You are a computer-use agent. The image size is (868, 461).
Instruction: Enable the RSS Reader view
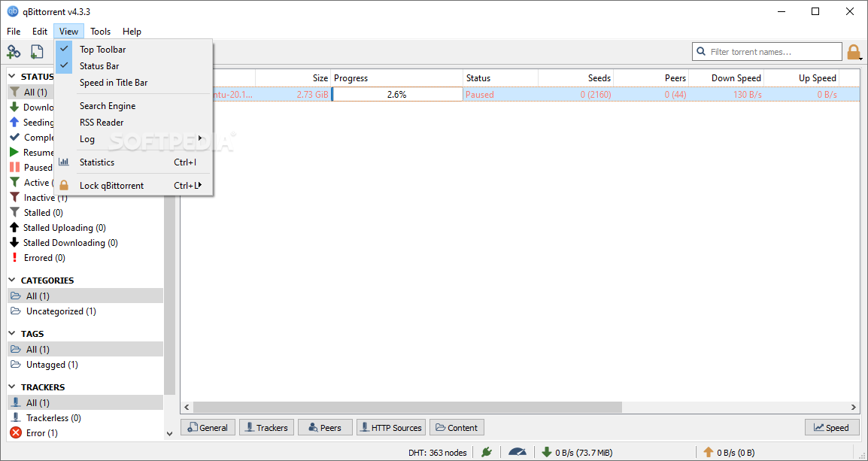133,123
